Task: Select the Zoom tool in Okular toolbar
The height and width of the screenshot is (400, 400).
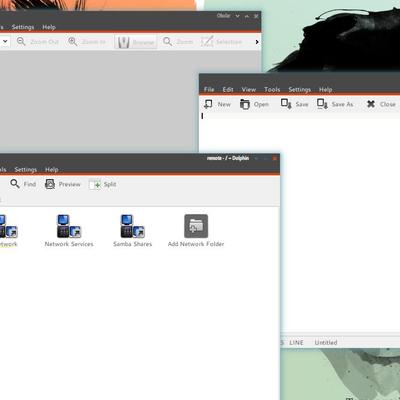Action: pyautogui.click(x=178, y=42)
